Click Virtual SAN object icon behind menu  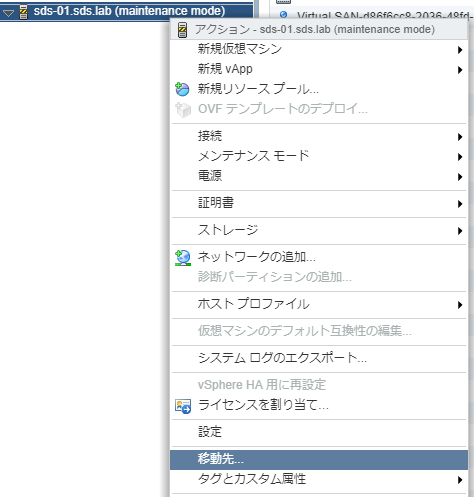point(284,14)
